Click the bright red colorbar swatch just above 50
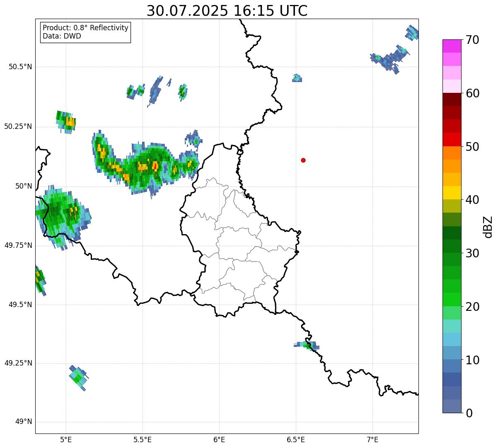Image resolution: width=498 pixels, height=448 pixels. coord(452,140)
